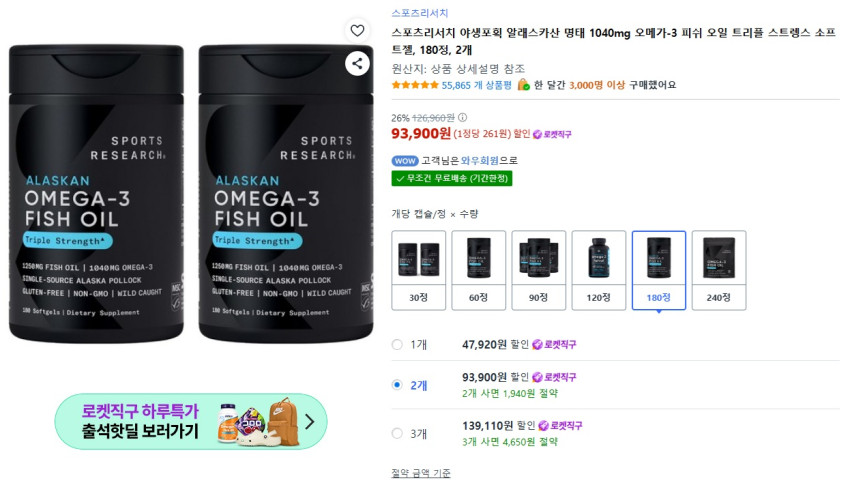Image resolution: width=850 pixels, height=500 pixels.
Task: Click the five-star rating icons
Action: click(414, 85)
